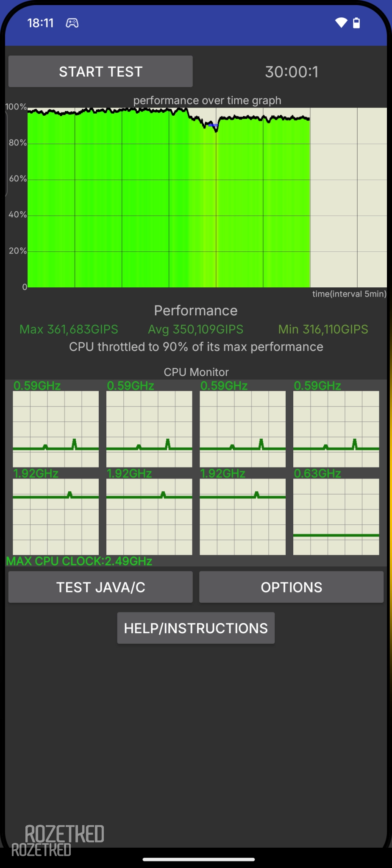Open the OPTIONS screen
392x868 pixels.
click(x=291, y=587)
